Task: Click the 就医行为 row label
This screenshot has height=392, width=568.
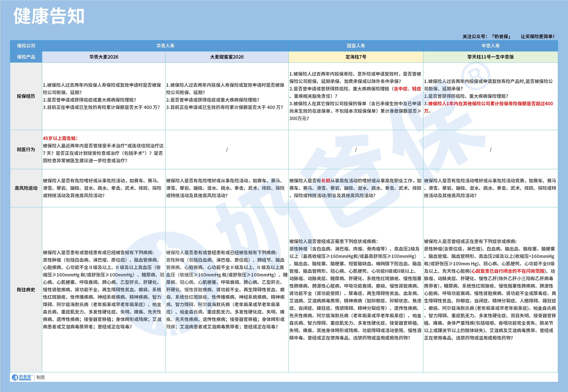Action: [x=26, y=150]
